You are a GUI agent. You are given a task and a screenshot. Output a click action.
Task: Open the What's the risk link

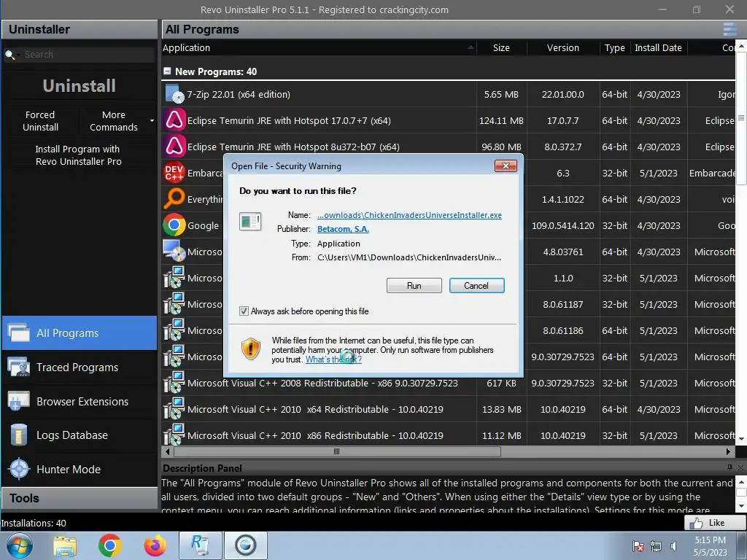(333, 359)
